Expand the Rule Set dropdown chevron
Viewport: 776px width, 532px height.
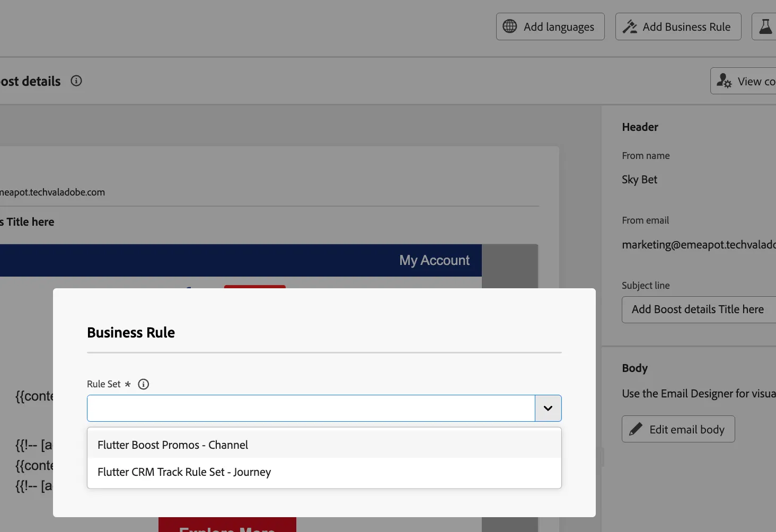click(548, 408)
